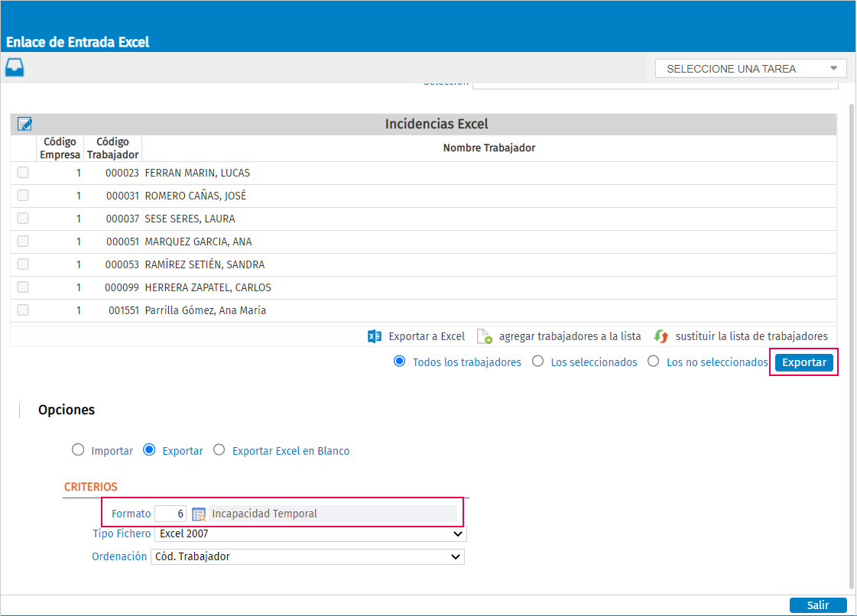This screenshot has height=616, width=857.
Task: Click the Código Trabajador column header
Action: click(x=113, y=148)
